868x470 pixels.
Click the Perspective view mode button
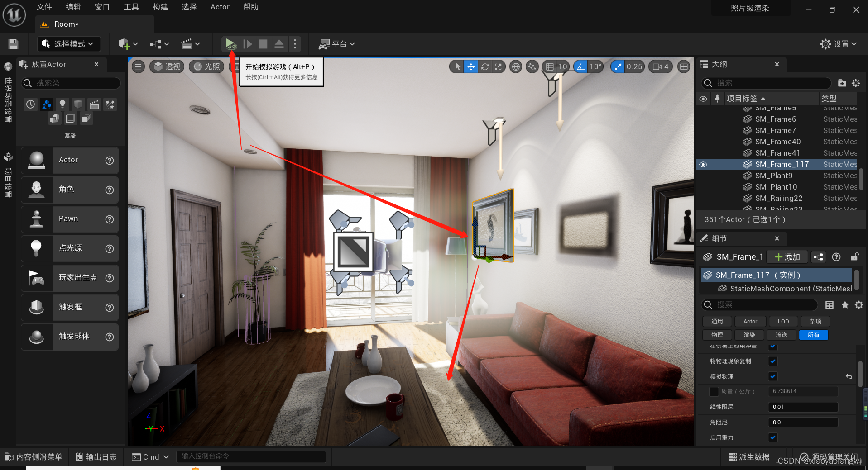(167, 67)
